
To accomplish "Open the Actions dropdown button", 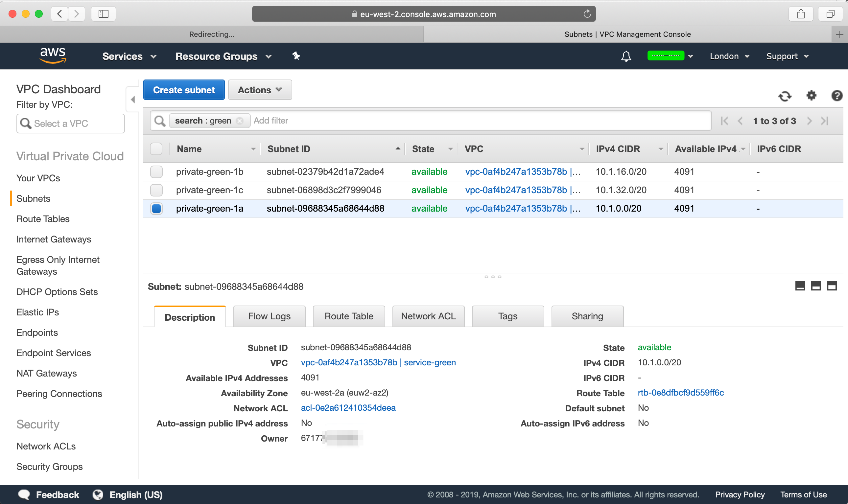I will (260, 90).
